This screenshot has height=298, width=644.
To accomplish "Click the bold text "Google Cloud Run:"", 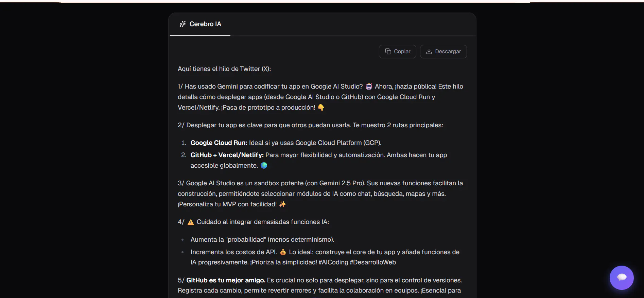I will pyautogui.click(x=219, y=143).
